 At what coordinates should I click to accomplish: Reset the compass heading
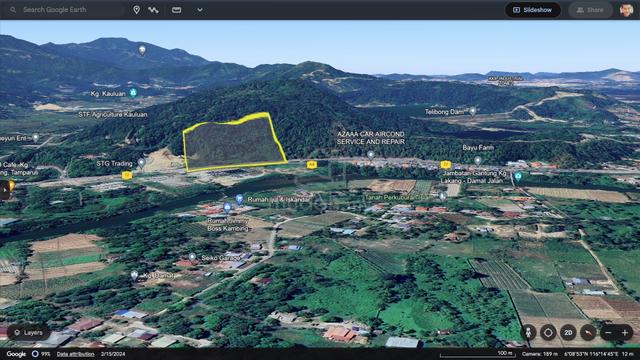click(588, 333)
